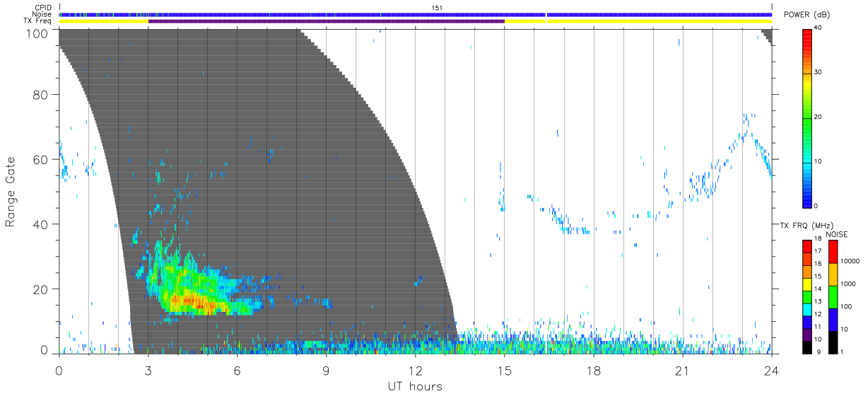
Task: Click the NOISE color scale bar
Action: tap(833, 297)
